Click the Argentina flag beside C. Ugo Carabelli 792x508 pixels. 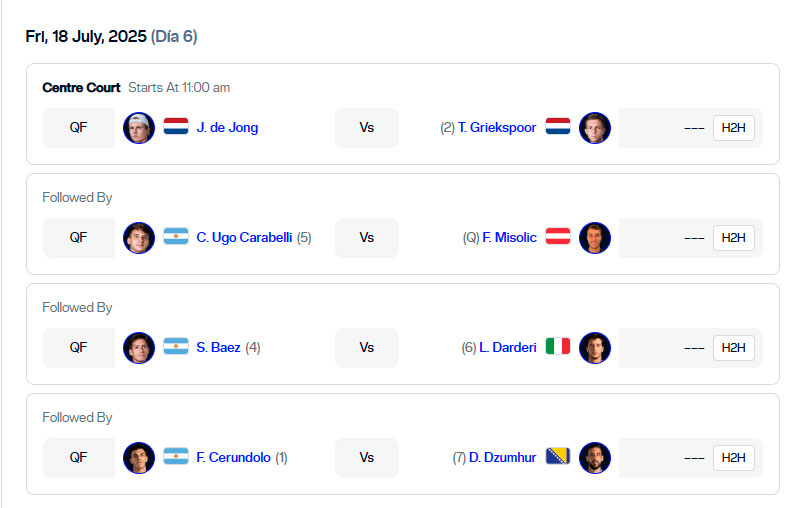(176, 237)
